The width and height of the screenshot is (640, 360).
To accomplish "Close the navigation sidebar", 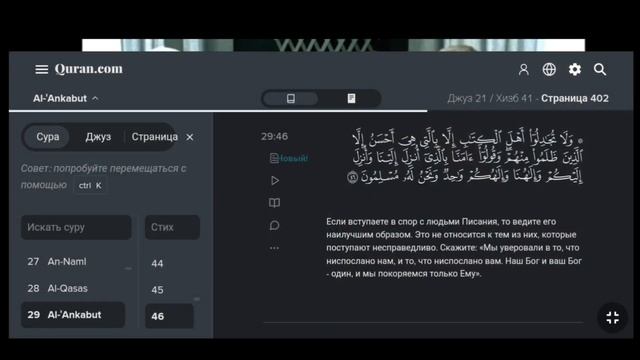I will pos(190,137).
